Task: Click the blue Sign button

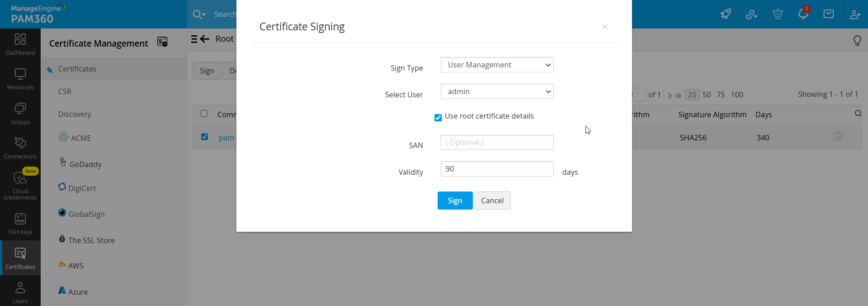Action: [x=455, y=201]
